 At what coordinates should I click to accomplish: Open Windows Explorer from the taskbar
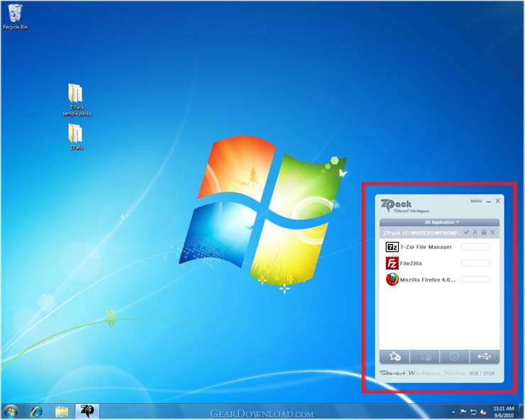click(x=62, y=411)
